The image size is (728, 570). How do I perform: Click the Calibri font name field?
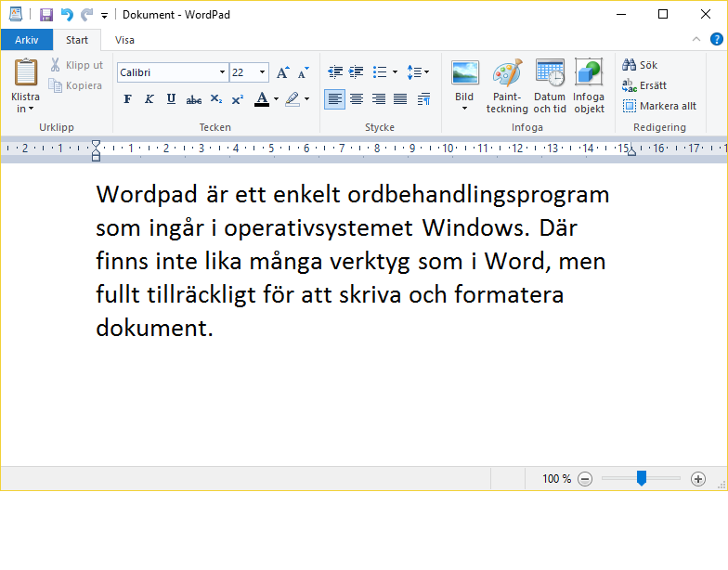167,72
